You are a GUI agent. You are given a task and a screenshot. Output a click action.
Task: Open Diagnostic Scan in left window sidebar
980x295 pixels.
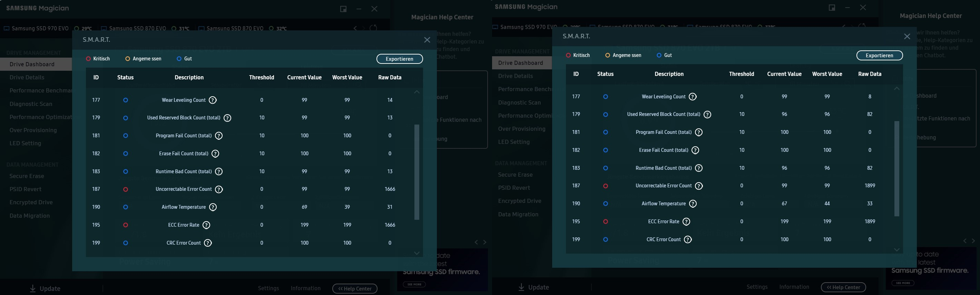pos(31,104)
